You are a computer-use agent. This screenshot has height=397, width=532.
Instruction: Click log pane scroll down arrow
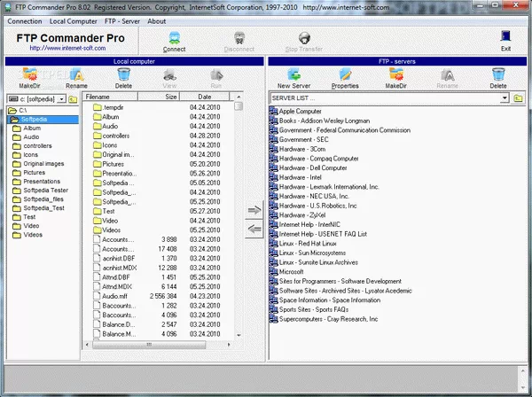point(522,388)
